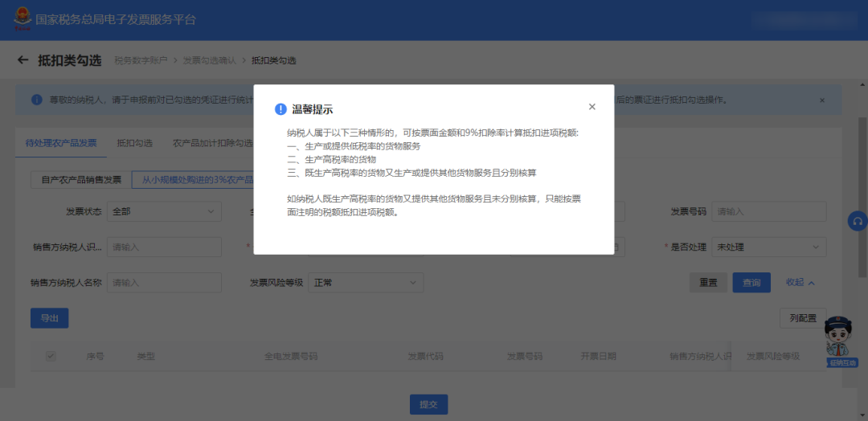Click the blue info icon in banner
Screen dimensions: 868x421
pyautogui.click(x=37, y=100)
